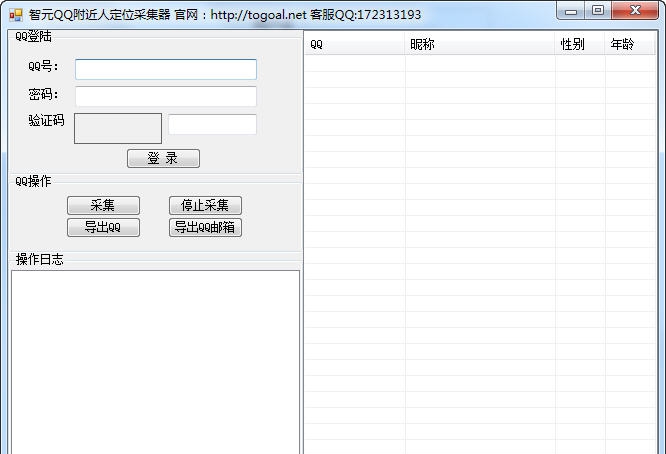Viewport: 666px width, 454px height.
Task: Click the 密码: label text
Action: (43, 94)
